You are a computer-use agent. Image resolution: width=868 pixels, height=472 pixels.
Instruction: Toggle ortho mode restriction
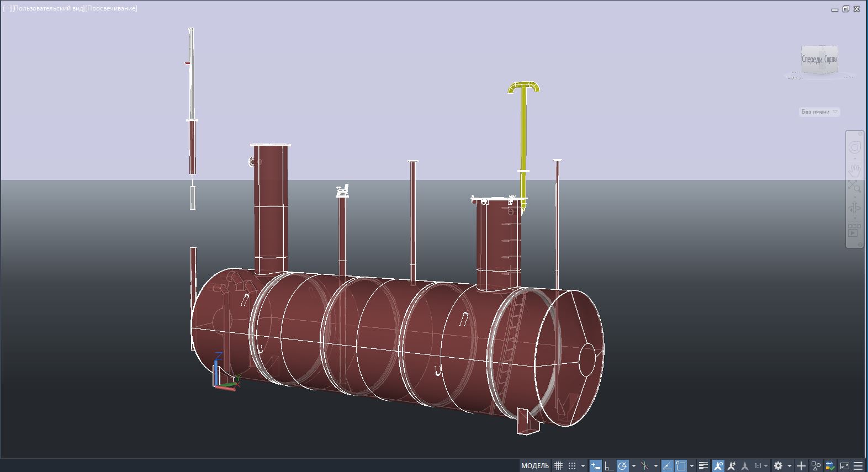[609, 466]
